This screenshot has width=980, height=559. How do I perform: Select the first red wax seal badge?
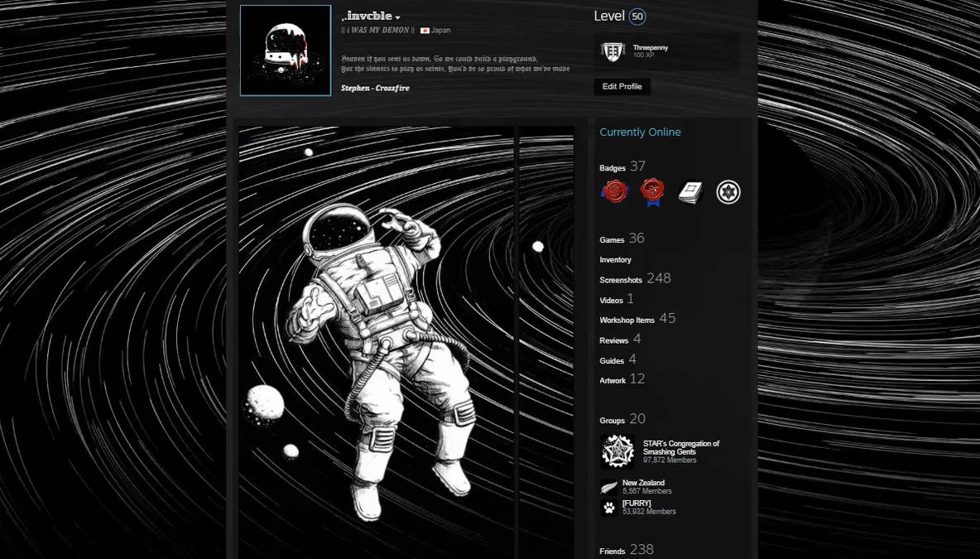pos(614,191)
